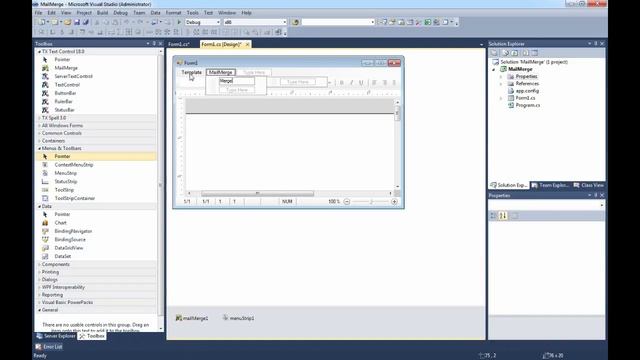The height and width of the screenshot is (360, 640).
Task: Select MailMerge component in the Toolbox
Action: pyautogui.click(x=66, y=68)
